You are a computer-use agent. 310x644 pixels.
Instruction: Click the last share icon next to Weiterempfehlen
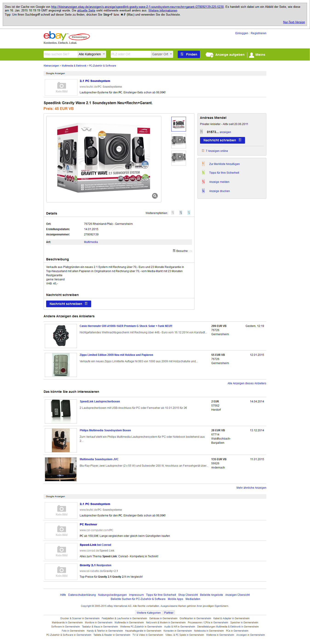click(189, 213)
